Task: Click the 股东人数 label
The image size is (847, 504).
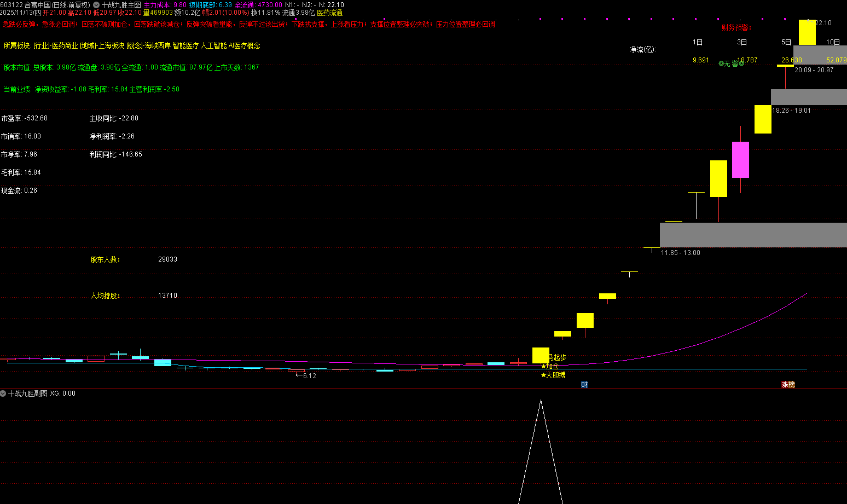Action: [x=105, y=259]
